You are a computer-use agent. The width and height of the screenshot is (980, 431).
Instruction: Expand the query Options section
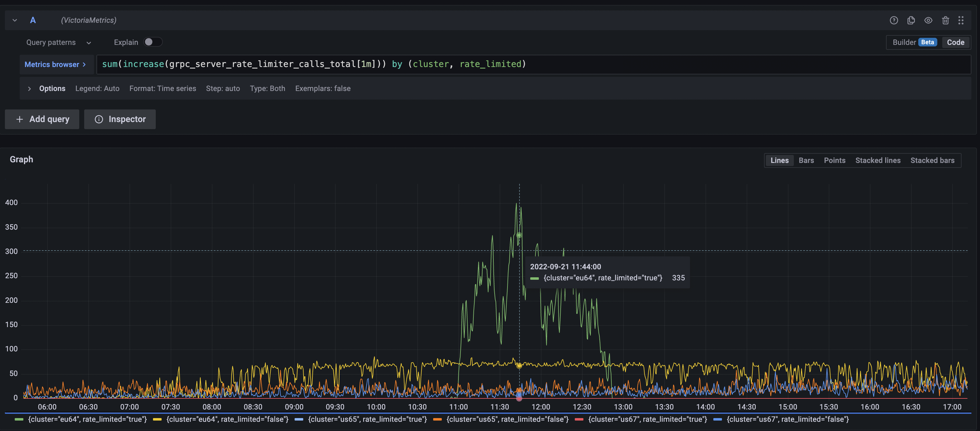[46, 88]
